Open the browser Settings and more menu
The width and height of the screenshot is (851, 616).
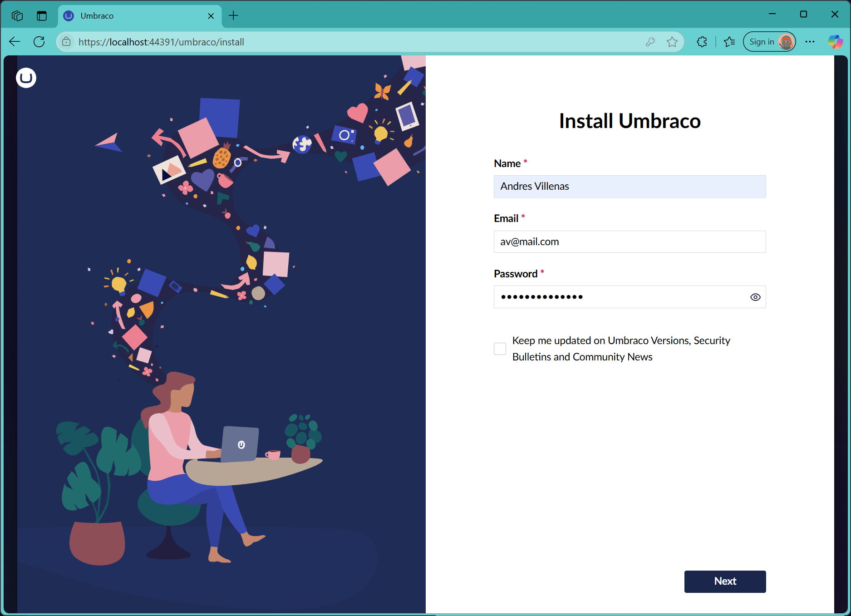[x=810, y=42]
